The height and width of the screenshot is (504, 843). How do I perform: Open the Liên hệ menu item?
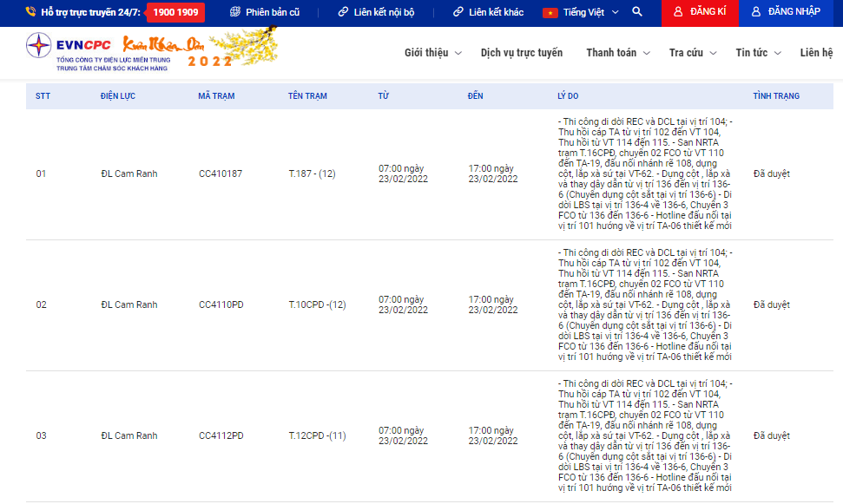[816, 53]
